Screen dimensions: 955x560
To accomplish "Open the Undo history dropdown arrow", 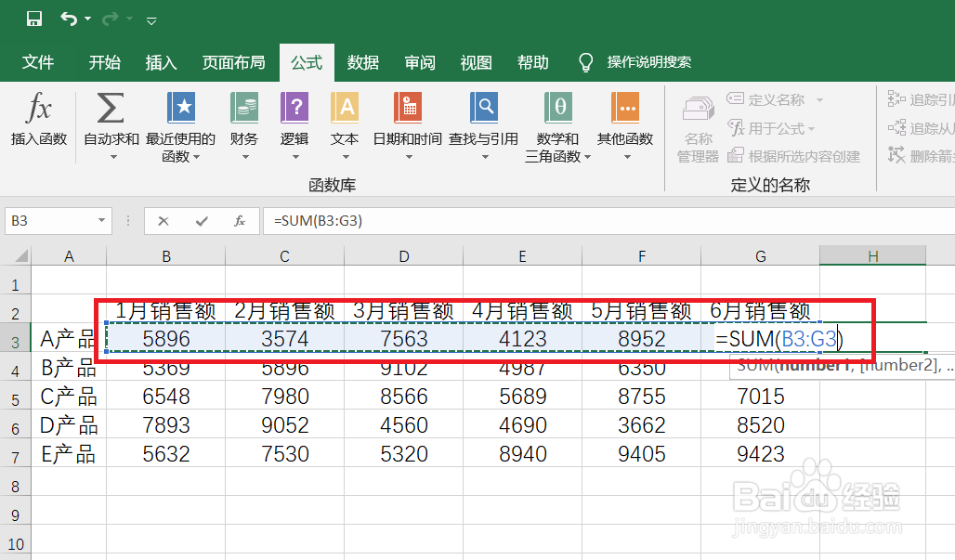I will coord(87,20).
